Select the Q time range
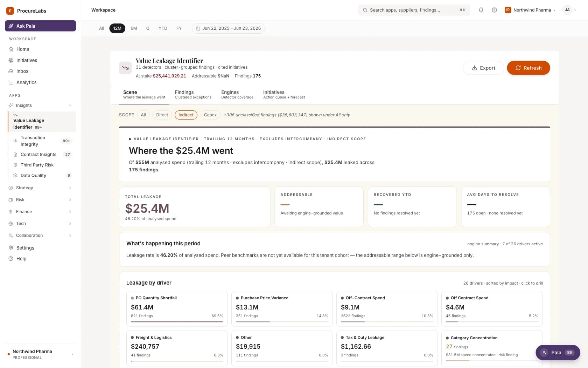This screenshot has width=588, height=368. coord(148,28)
